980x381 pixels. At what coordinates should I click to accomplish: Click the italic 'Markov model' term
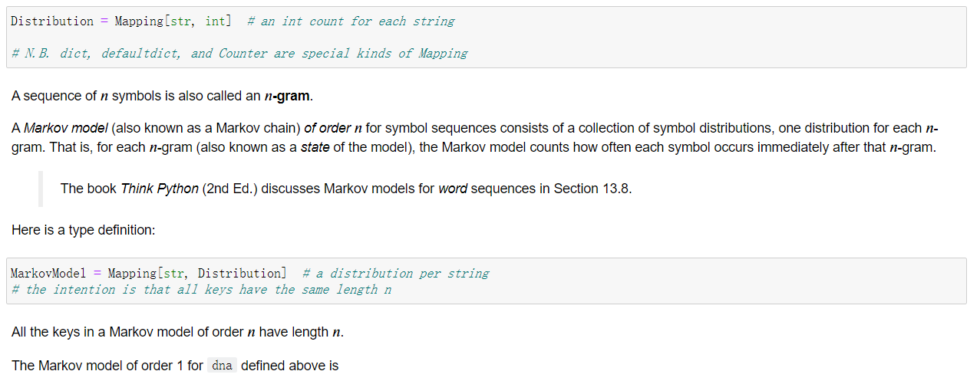click(55, 128)
